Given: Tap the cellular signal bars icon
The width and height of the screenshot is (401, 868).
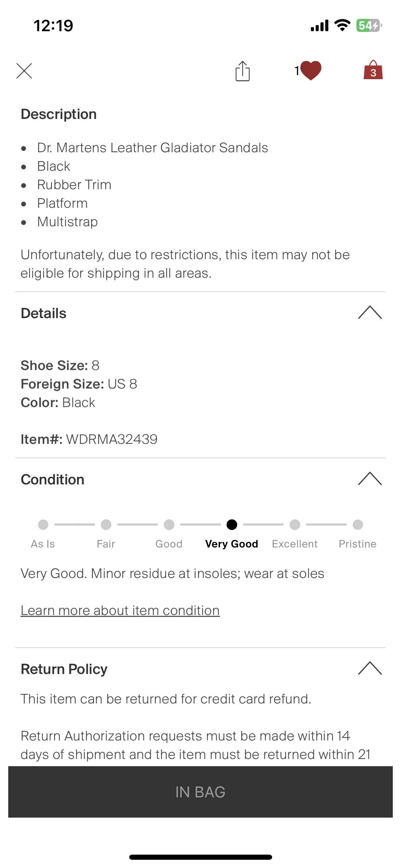Looking at the screenshot, I should click(x=319, y=26).
